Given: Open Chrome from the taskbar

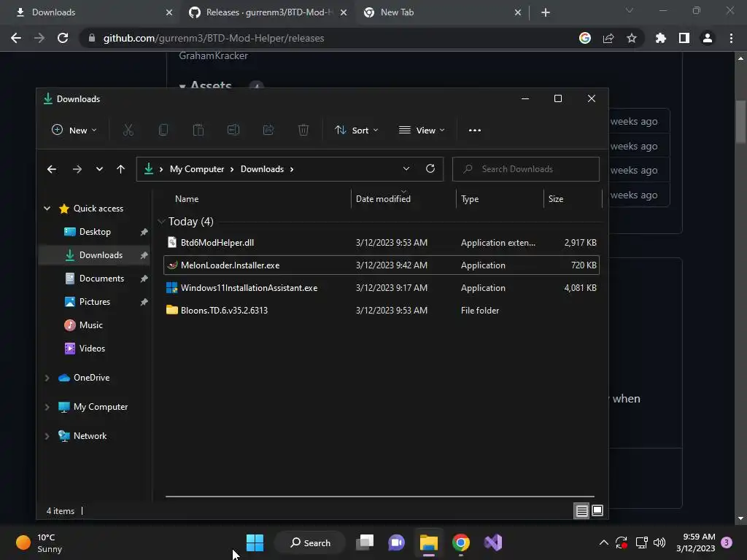Looking at the screenshot, I should 461,542.
